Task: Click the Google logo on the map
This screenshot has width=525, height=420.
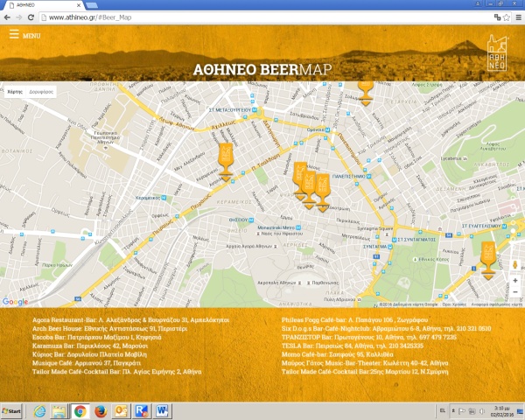Action: (x=15, y=302)
